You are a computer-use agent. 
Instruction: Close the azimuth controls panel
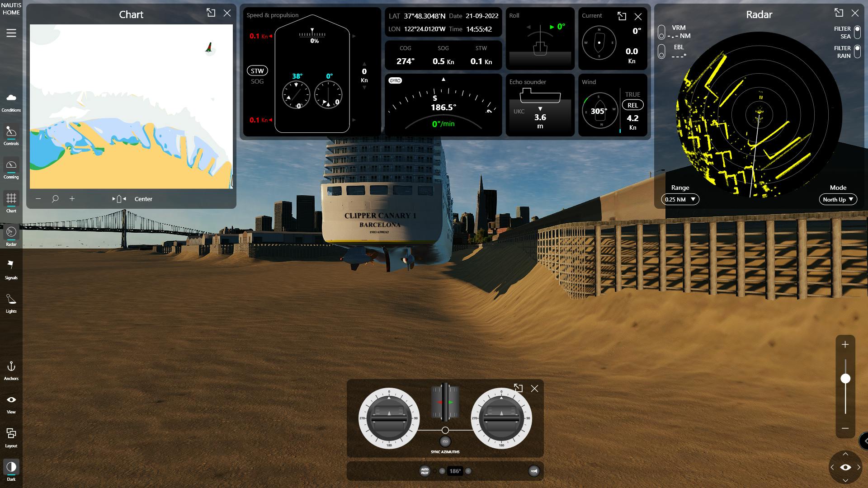coord(534,389)
